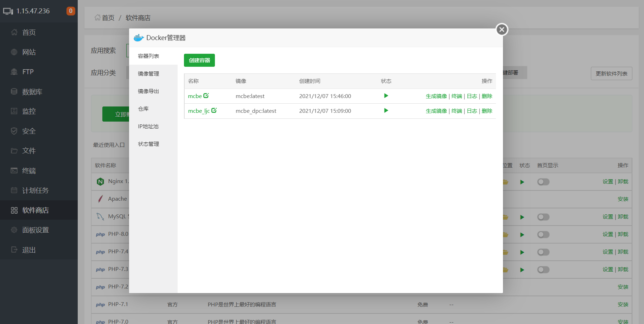Toggle homepage display for PHP-7.4
This screenshot has width=644, height=324.
click(543, 252)
